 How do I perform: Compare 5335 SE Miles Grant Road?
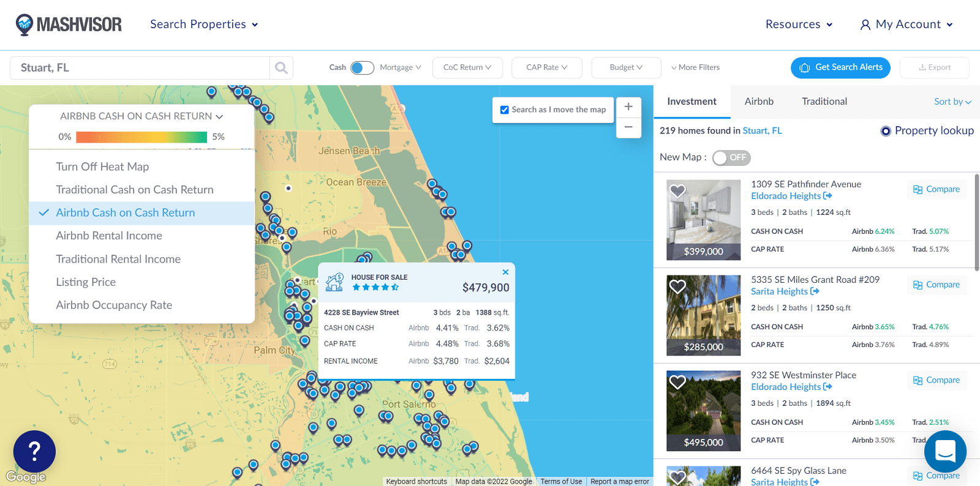pyautogui.click(x=937, y=285)
